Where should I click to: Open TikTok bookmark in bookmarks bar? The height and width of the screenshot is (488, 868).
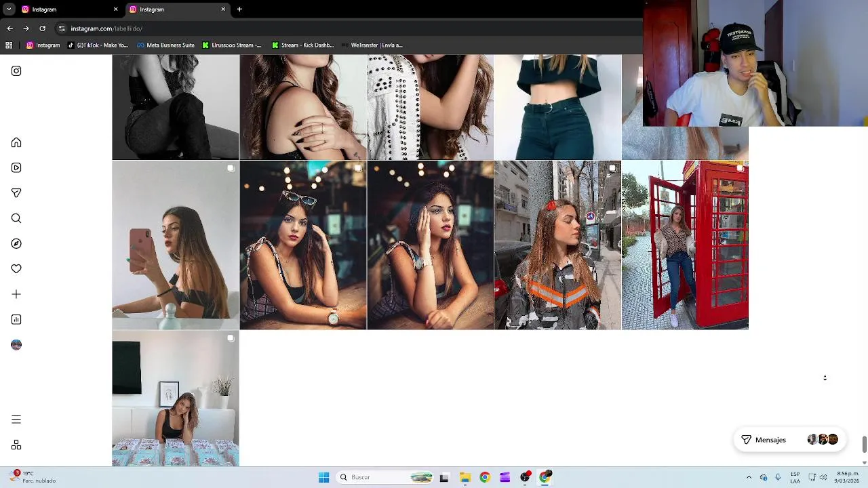98,45
